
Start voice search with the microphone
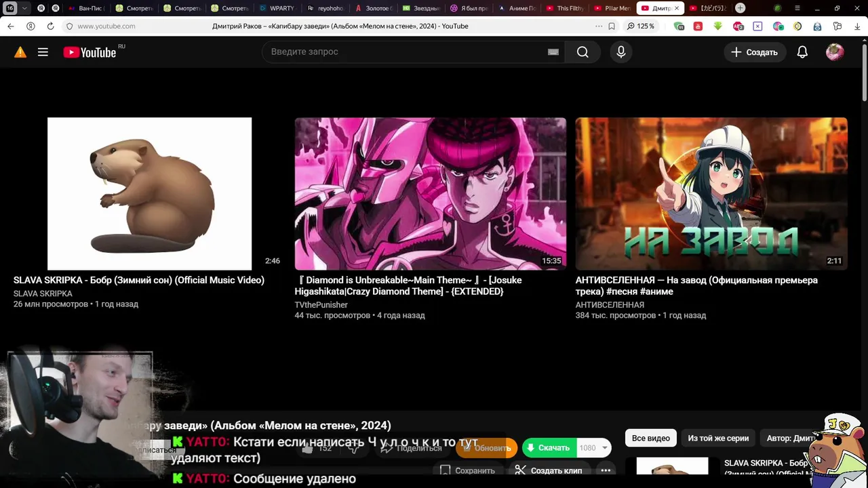click(x=620, y=52)
